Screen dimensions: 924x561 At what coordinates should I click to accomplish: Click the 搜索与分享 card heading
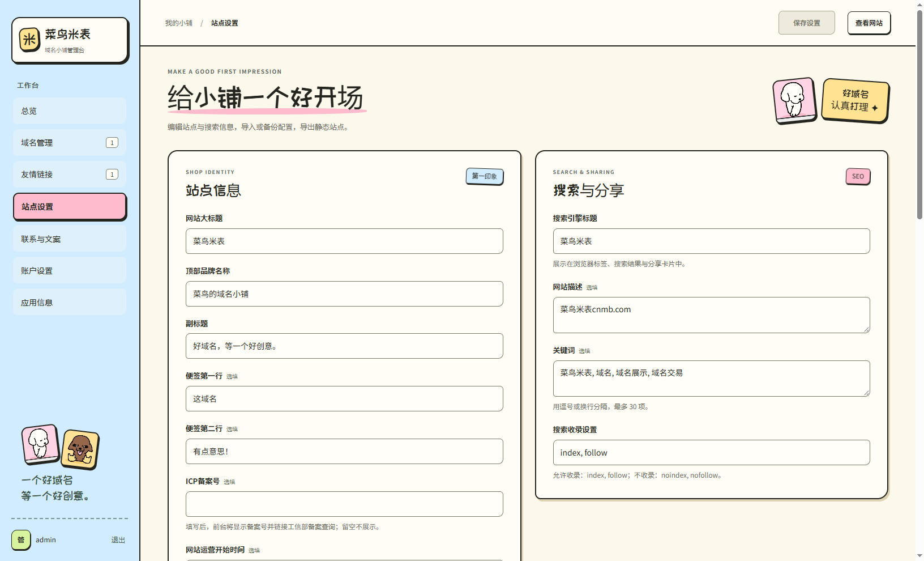[588, 190]
